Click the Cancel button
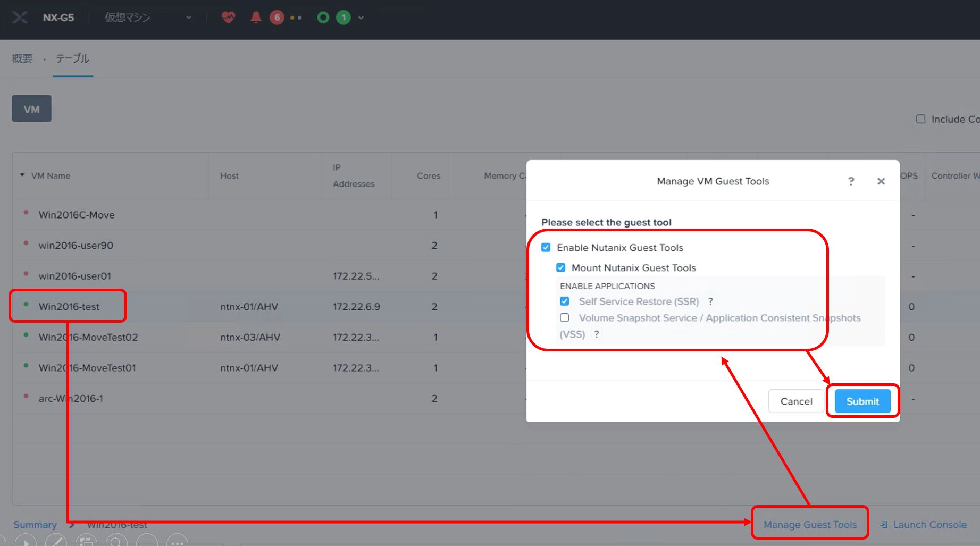The width and height of the screenshot is (980, 546). click(x=796, y=401)
